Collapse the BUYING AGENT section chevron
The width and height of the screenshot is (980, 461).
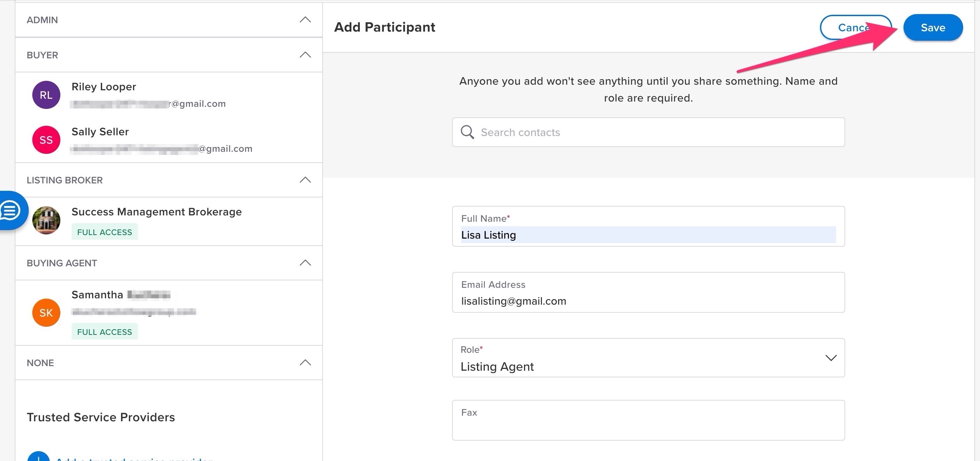(x=305, y=263)
